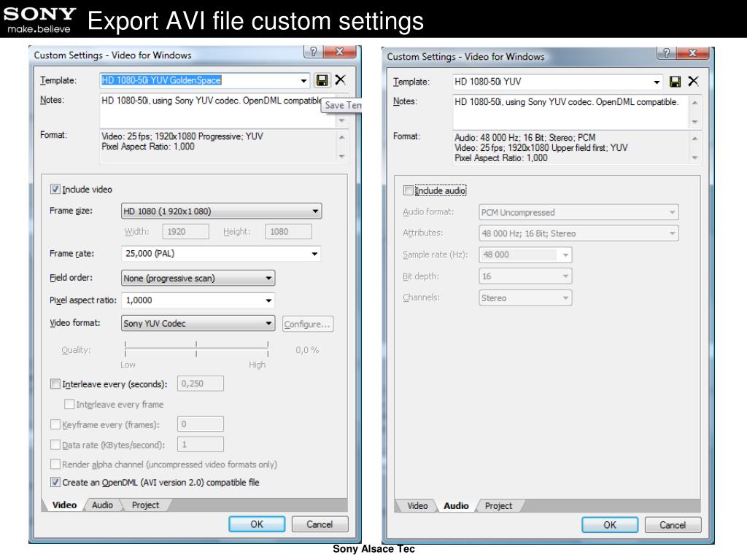The image size is (747, 560).
Task: Open Attributes dropdown in Audio dialog
Action: tap(578, 233)
